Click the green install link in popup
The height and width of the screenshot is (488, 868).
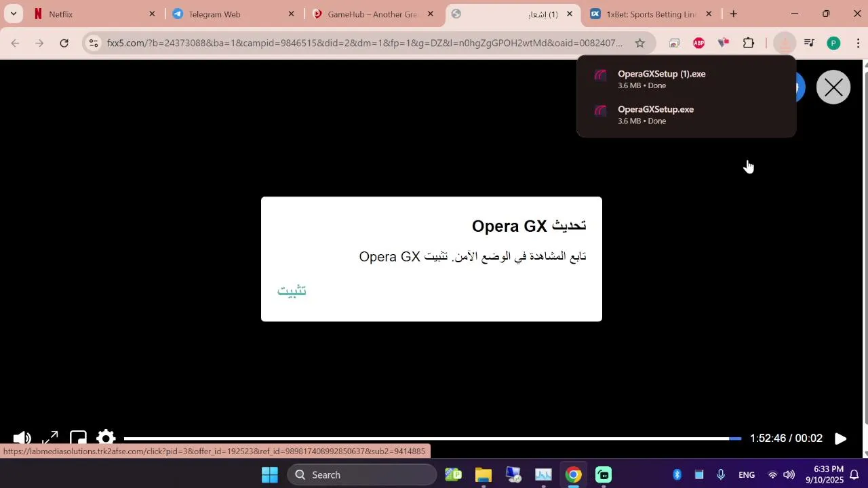pyautogui.click(x=292, y=290)
